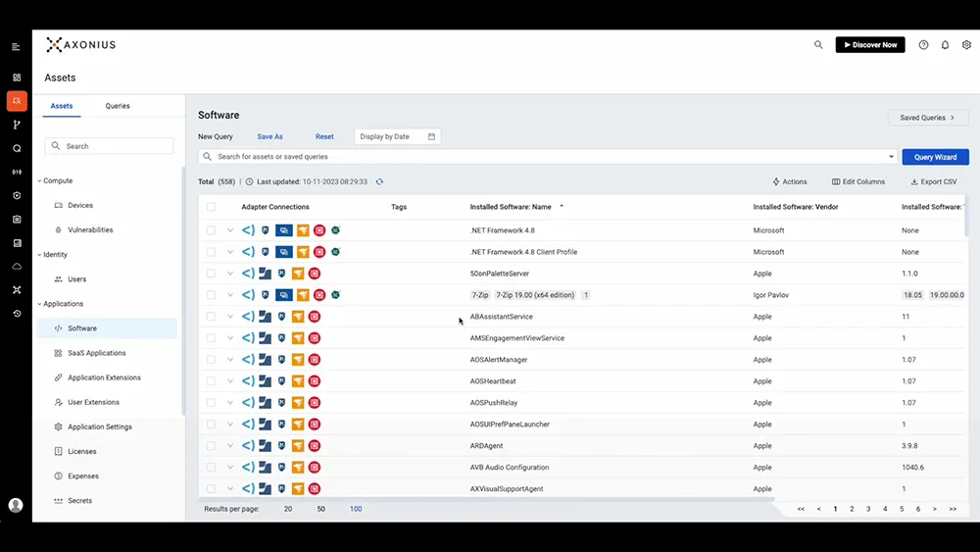Click the search magnifier icon in top bar
The height and width of the screenshot is (552, 980).
tap(818, 45)
